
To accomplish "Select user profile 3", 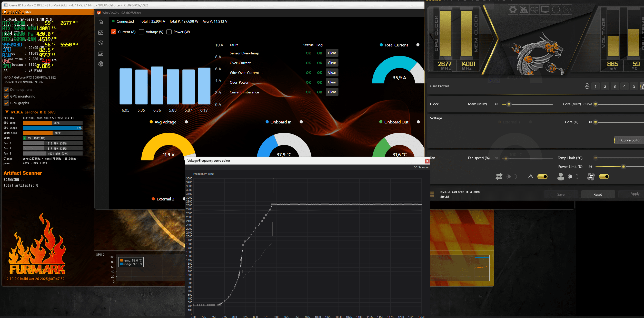I will pyautogui.click(x=615, y=86).
